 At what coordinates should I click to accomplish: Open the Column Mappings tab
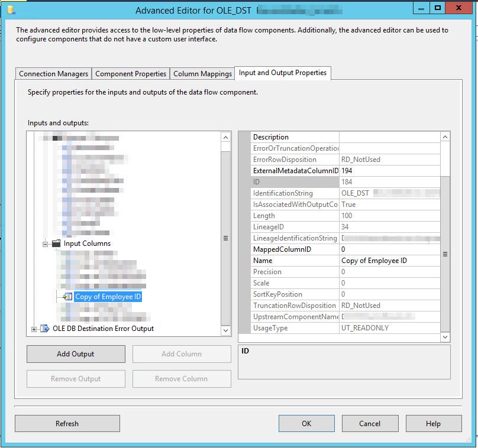tap(202, 74)
